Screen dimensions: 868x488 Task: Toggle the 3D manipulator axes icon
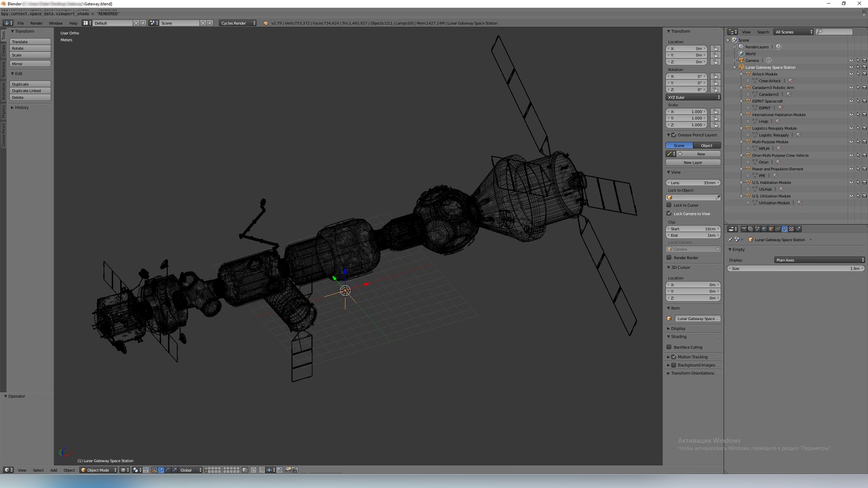point(154,470)
